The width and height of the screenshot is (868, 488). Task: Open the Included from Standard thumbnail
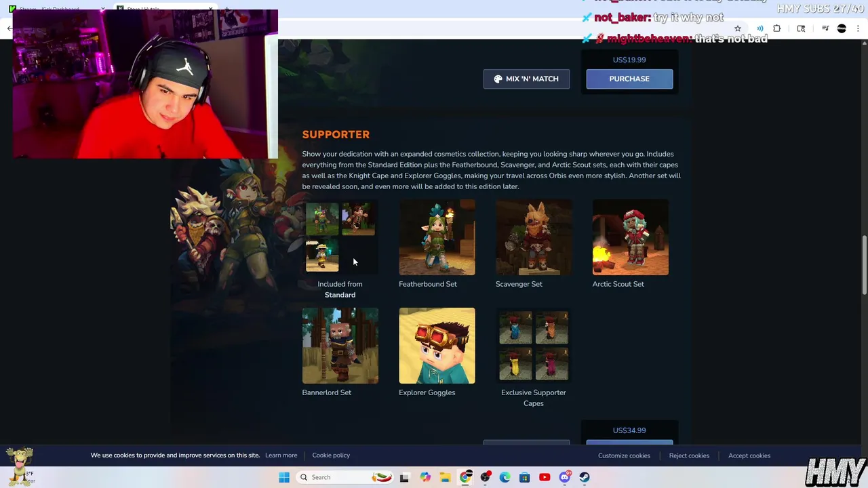(340, 237)
